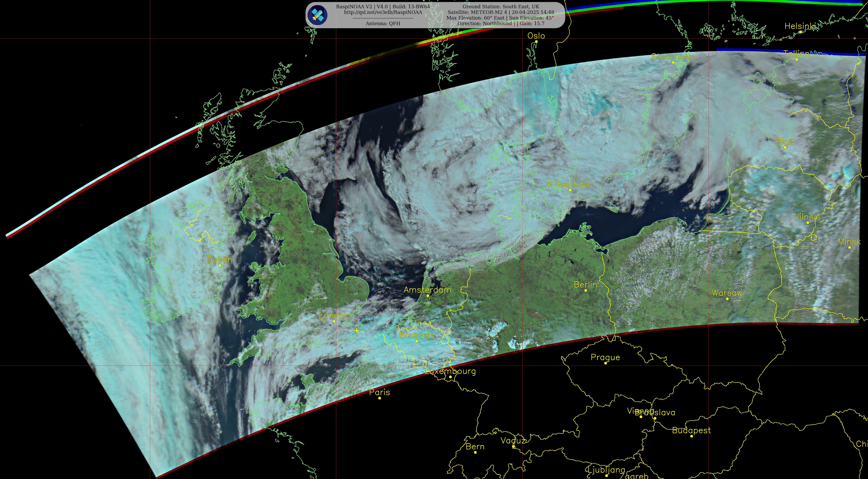Click the yellow dot marking Warsaw
This screenshot has height=479, width=868.
click(x=727, y=299)
